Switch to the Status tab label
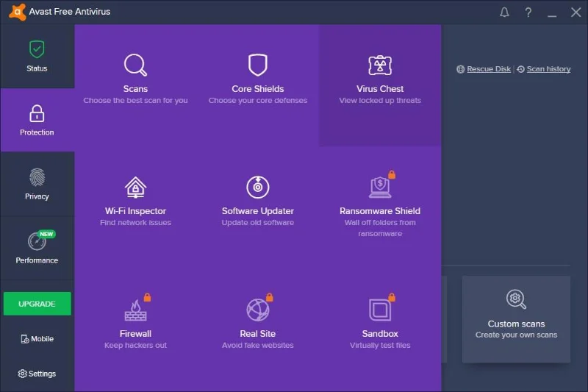The image size is (588, 392). [x=37, y=68]
